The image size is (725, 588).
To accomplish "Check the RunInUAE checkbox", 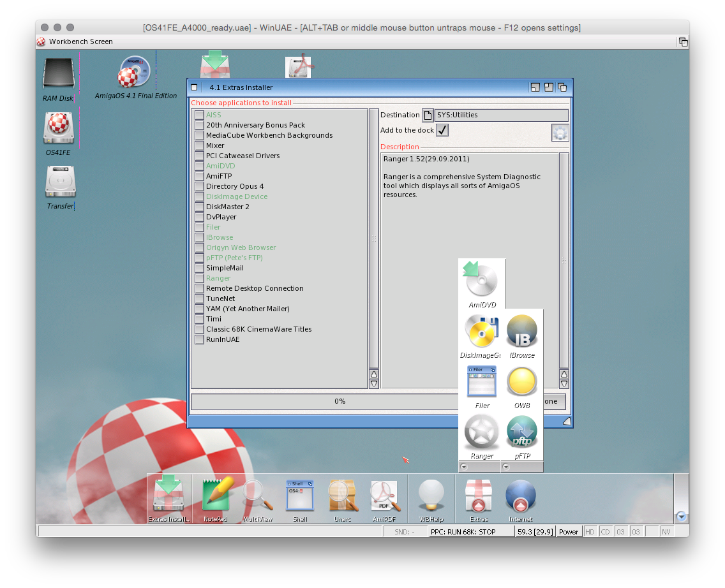I will (199, 339).
